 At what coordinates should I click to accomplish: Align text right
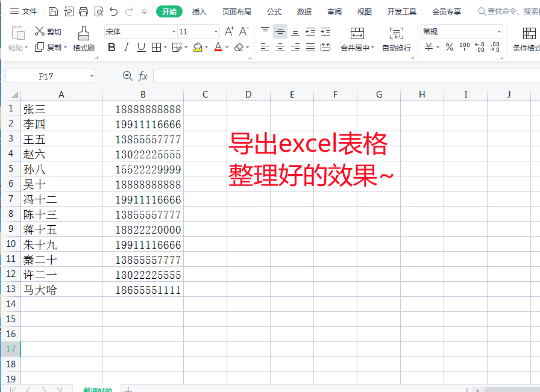[x=295, y=47]
